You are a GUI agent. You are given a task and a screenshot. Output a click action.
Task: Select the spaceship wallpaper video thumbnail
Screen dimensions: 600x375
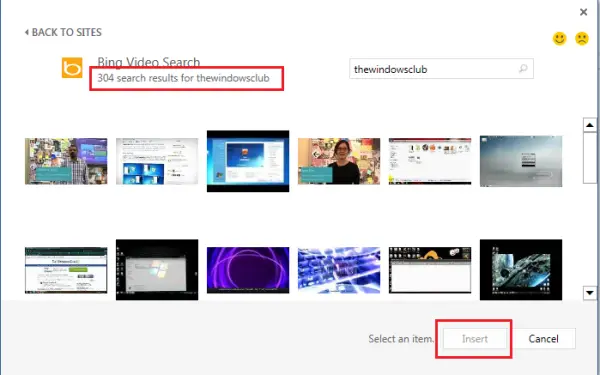coord(521,270)
